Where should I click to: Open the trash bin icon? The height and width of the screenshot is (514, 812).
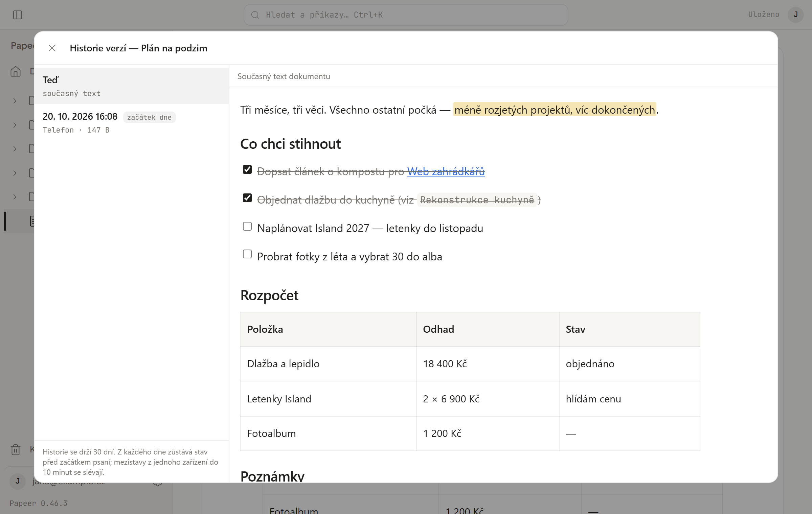[16, 450]
